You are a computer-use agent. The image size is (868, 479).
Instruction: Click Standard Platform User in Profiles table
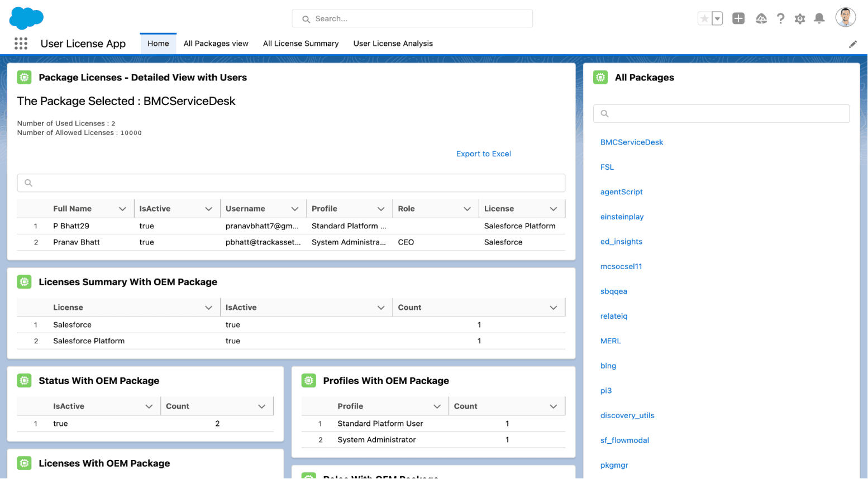380,424
